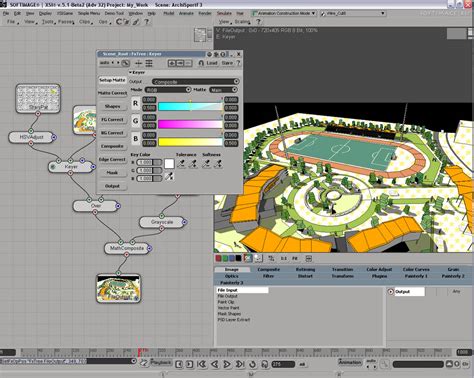
Task: Click the cyan R channel gradient bar
Action: point(190,107)
